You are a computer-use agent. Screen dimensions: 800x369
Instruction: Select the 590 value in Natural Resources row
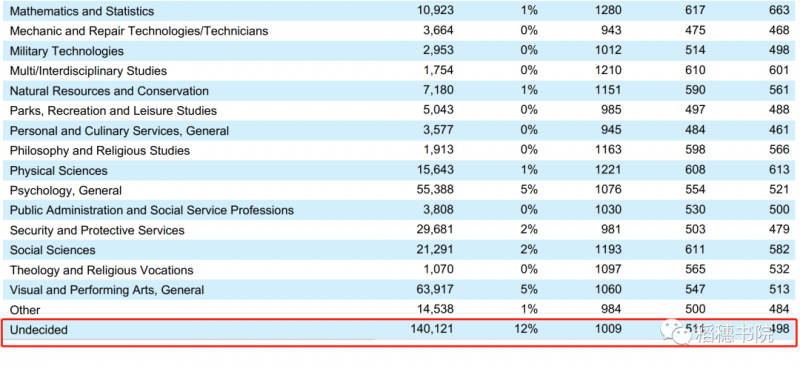[695, 90]
